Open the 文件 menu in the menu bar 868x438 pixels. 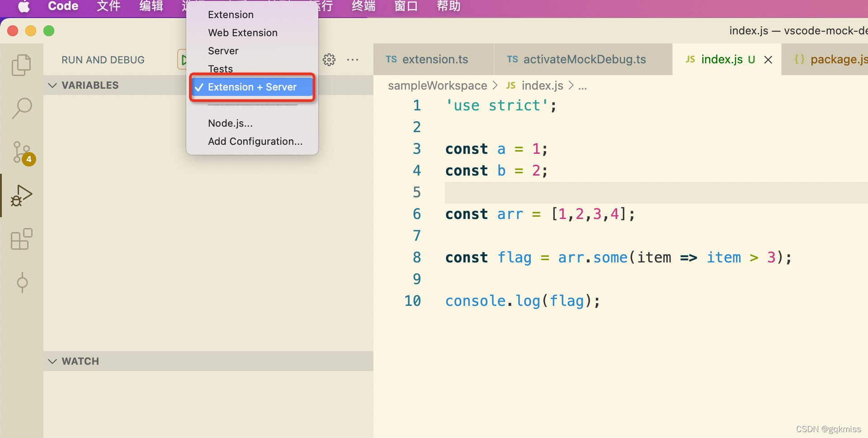[x=108, y=6]
